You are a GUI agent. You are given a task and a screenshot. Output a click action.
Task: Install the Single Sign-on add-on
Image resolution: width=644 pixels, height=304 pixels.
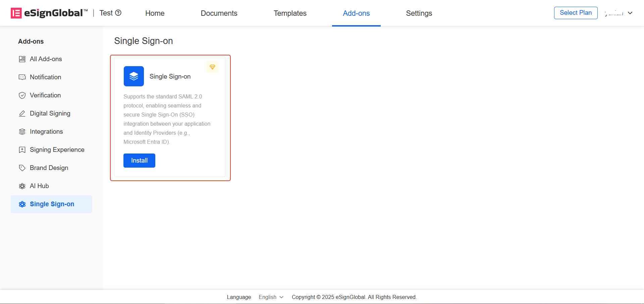click(x=139, y=161)
